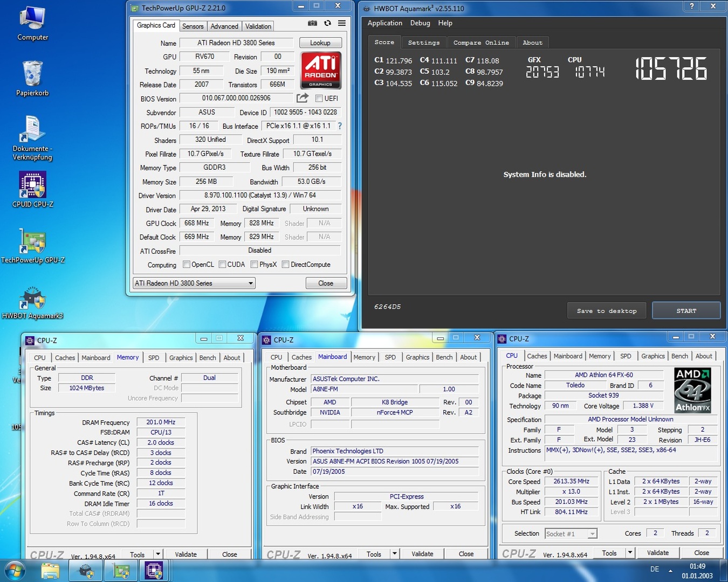Switch to Compare Online tab in Aquamark
The image size is (728, 582).
click(481, 43)
